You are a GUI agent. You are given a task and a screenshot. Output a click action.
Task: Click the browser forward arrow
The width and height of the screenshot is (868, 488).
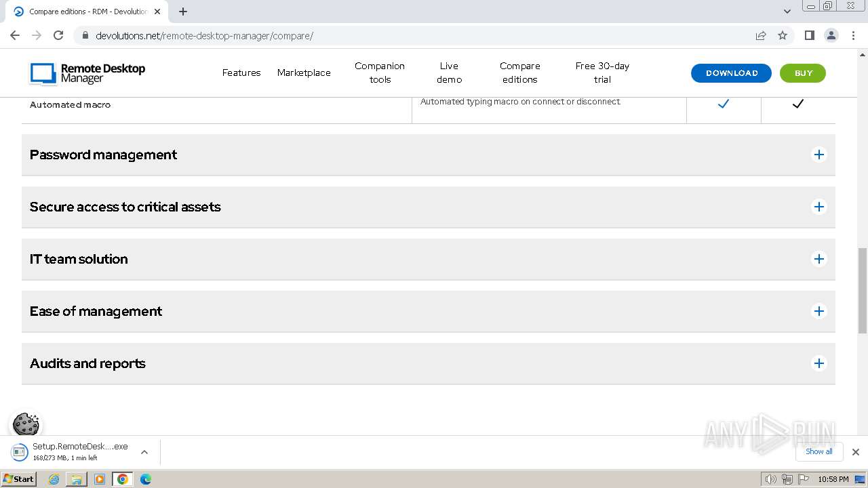click(x=37, y=35)
